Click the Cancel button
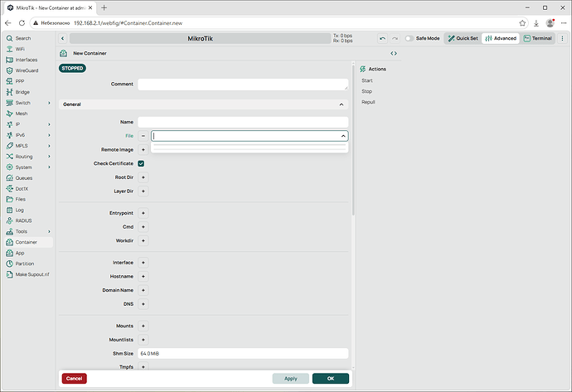Viewport: 572px width, 392px height. pyautogui.click(x=75, y=379)
